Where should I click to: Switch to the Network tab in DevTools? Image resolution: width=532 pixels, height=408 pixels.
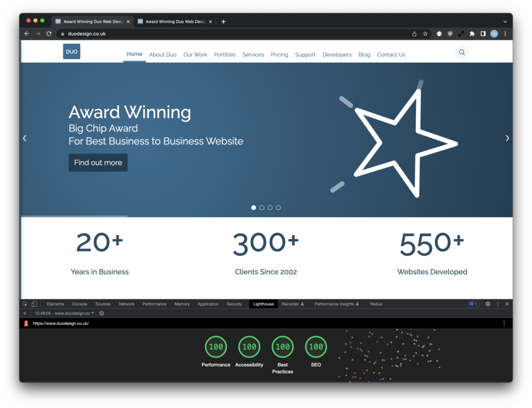point(126,304)
